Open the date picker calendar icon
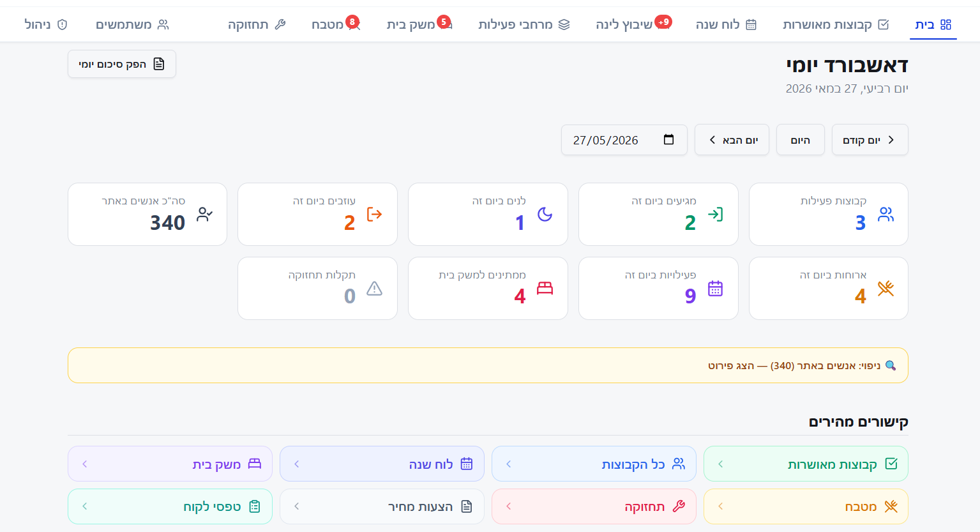This screenshot has width=980, height=532. [668, 139]
